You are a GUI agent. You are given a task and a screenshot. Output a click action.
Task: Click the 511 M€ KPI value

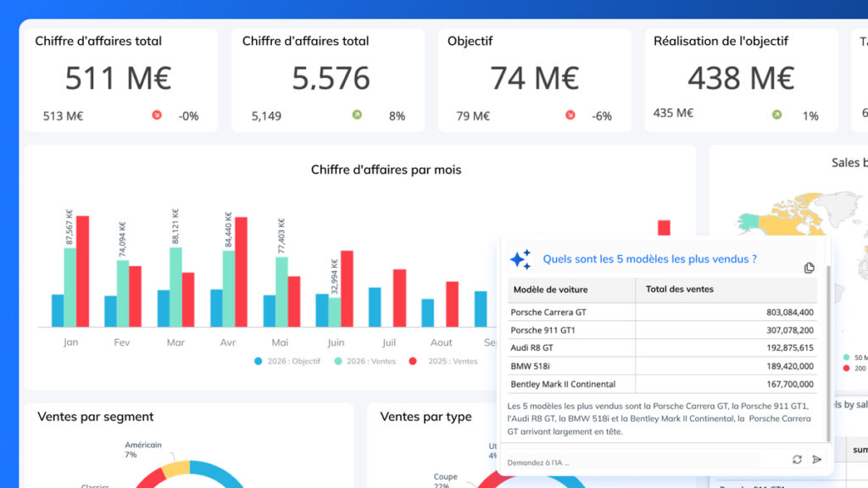118,78
